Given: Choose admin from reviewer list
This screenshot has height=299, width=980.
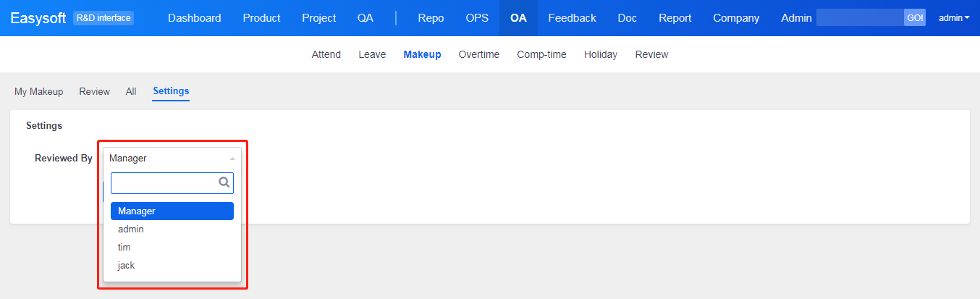Looking at the screenshot, I should click(x=172, y=229).
